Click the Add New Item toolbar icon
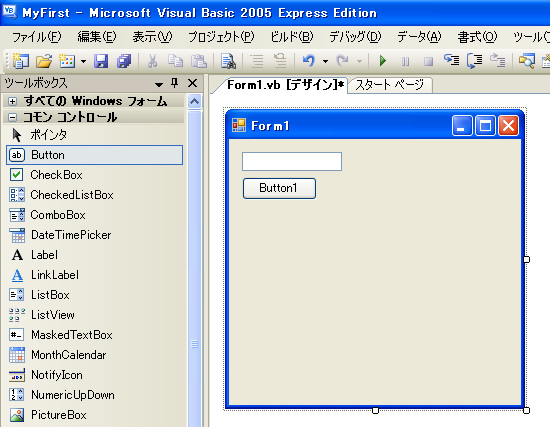The width and height of the screenshot is (551, 429). coord(67,61)
